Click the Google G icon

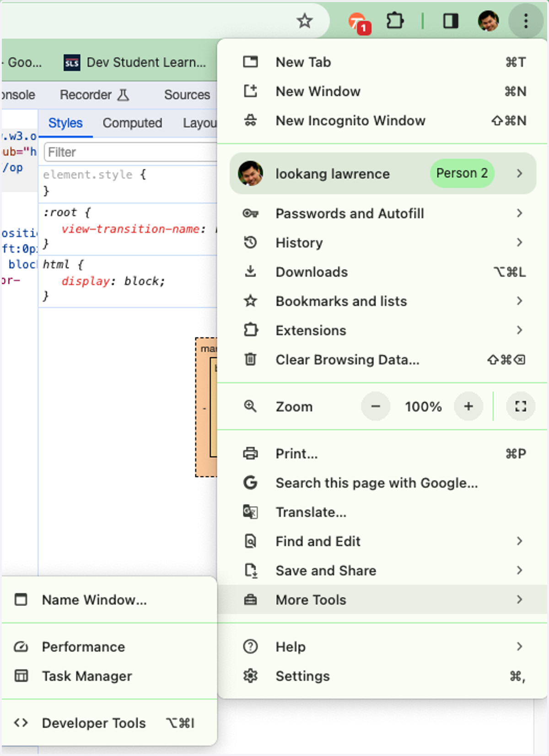point(250,483)
